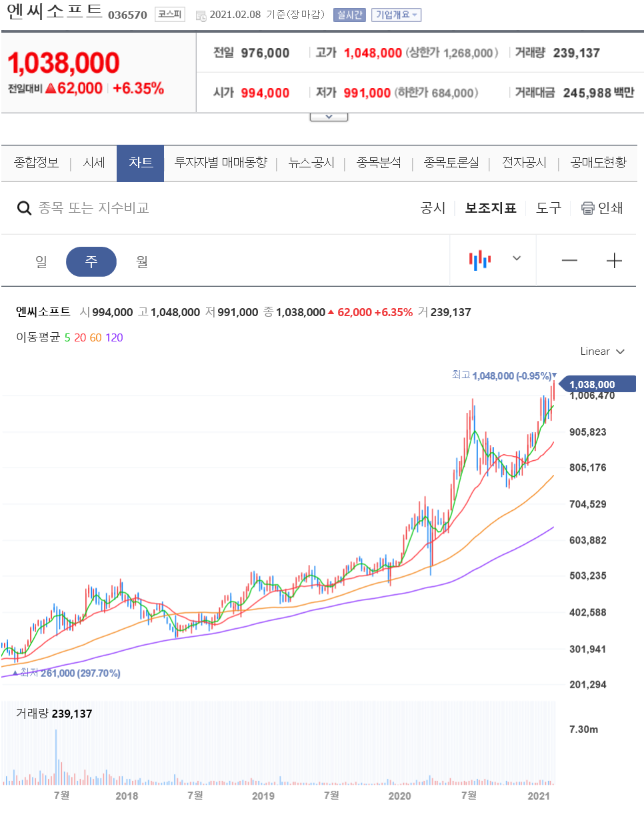Expand the chart type dropdown chevron
This screenshot has height=817, width=644.
click(x=517, y=258)
